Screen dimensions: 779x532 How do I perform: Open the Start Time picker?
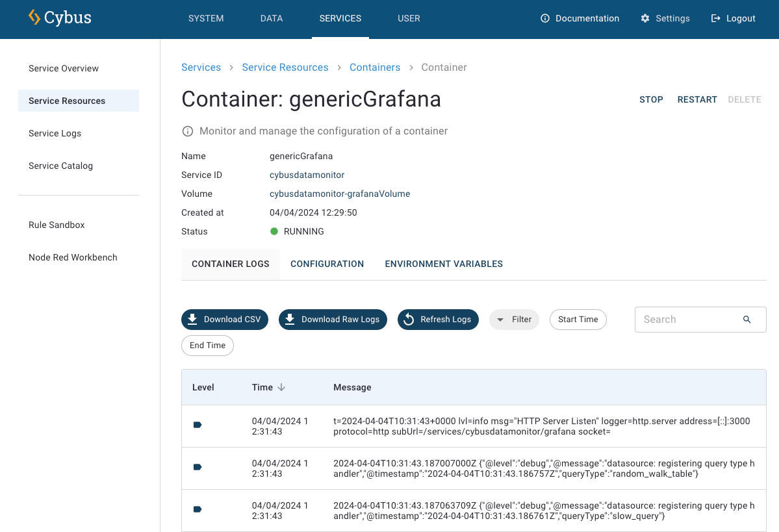click(578, 320)
